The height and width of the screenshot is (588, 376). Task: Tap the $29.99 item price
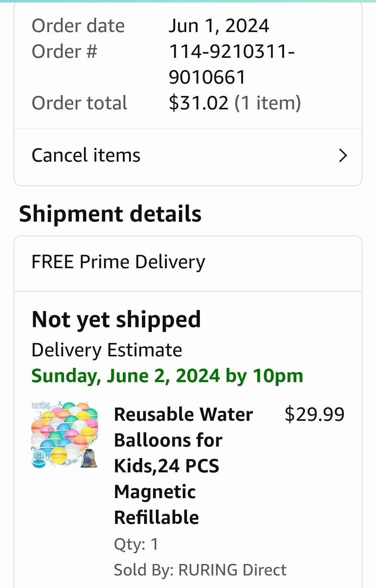tap(314, 415)
